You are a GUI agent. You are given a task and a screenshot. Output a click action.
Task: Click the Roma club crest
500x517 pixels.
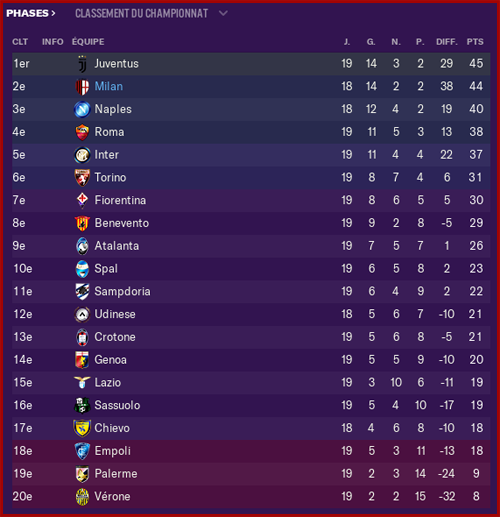click(82, 132)
